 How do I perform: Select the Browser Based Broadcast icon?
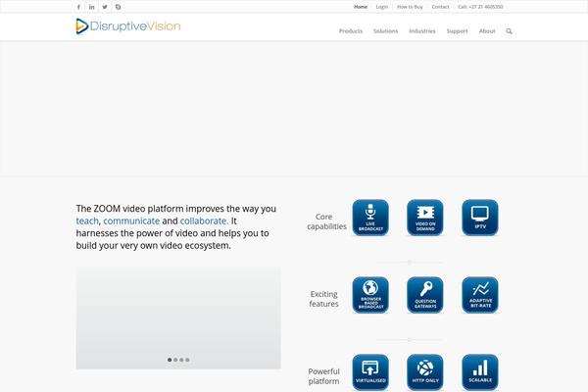370,295
